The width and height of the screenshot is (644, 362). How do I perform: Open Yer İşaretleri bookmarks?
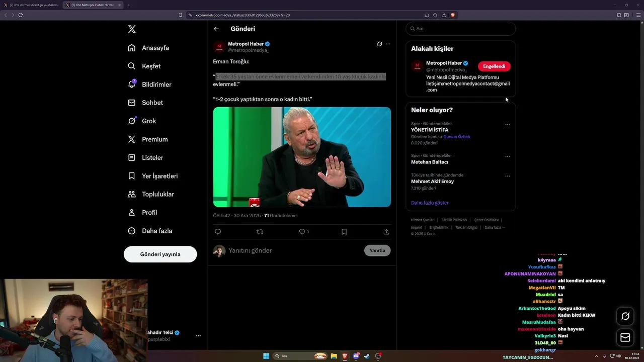click(x=153, y=176)
